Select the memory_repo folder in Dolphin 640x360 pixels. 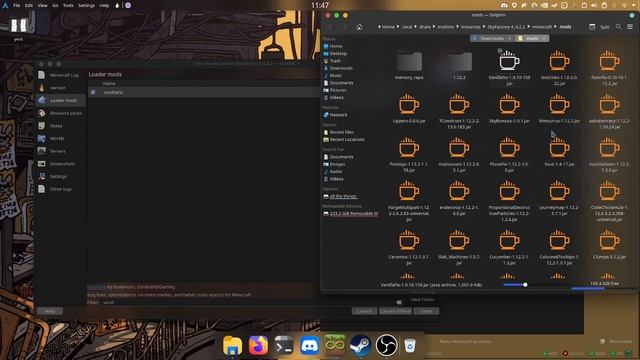(409, 64)
